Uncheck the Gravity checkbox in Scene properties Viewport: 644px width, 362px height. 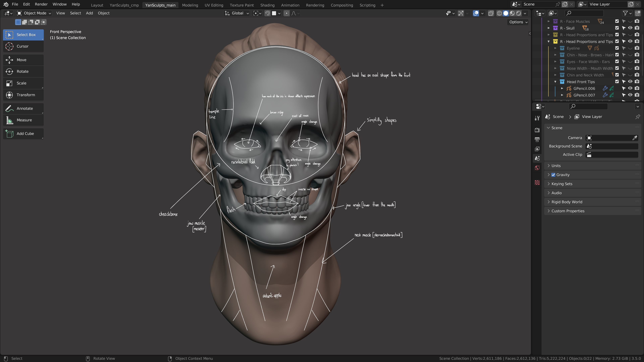tap(553, 175)
